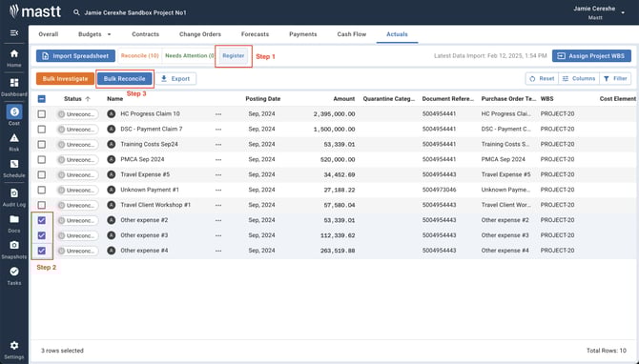
Task: Click Posting Date column header
Action: click(x=263, y=99)
